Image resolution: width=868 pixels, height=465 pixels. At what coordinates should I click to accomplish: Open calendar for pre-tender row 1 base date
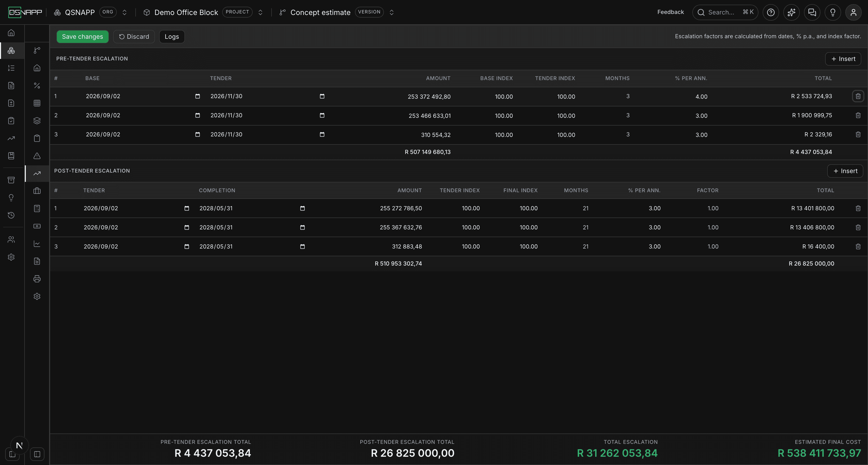[x=197, y=96]
